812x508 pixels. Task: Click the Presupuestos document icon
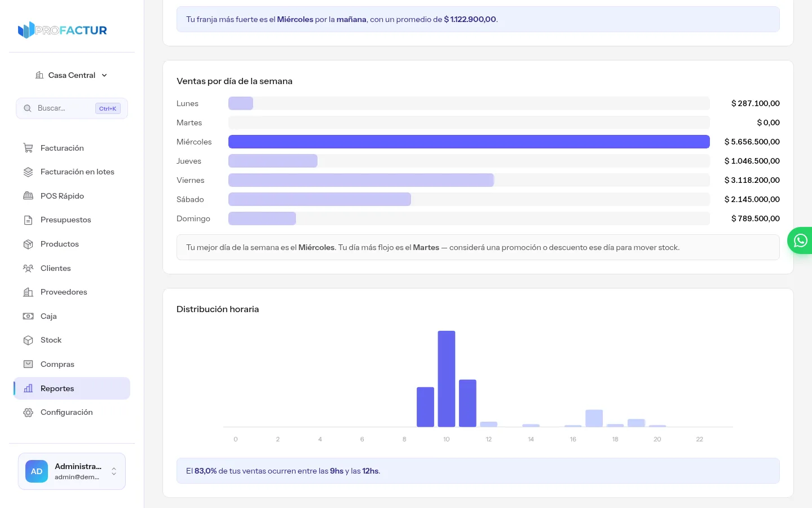click(x=28, y=220)
